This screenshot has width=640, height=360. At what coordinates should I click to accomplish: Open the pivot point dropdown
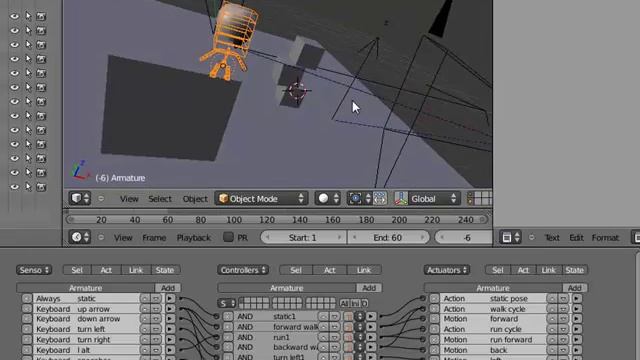(x=359, y=199)
